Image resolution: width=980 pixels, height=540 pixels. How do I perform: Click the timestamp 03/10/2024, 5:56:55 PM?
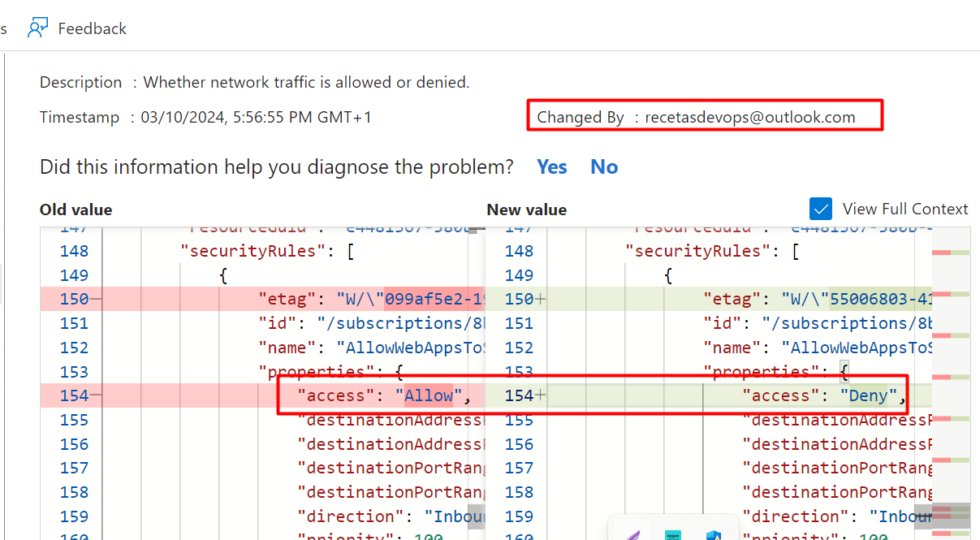pos(256,117)
